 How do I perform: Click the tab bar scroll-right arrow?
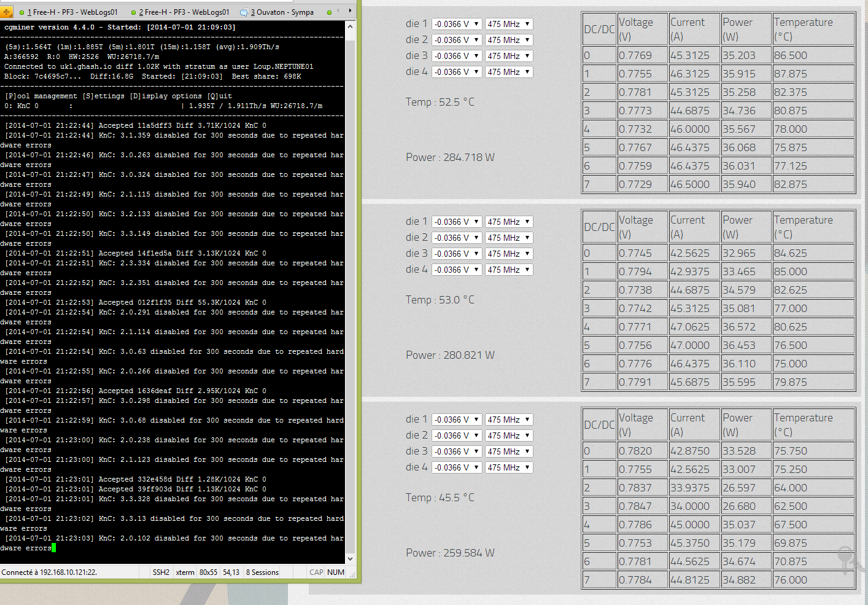click(x=350, y=11)
